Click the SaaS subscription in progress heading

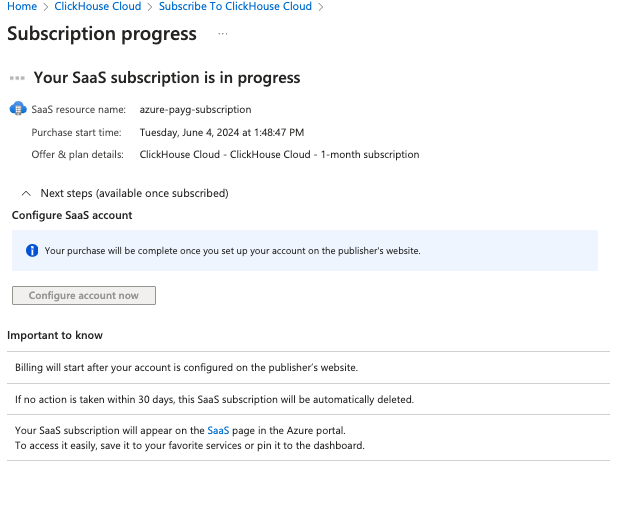167,78
